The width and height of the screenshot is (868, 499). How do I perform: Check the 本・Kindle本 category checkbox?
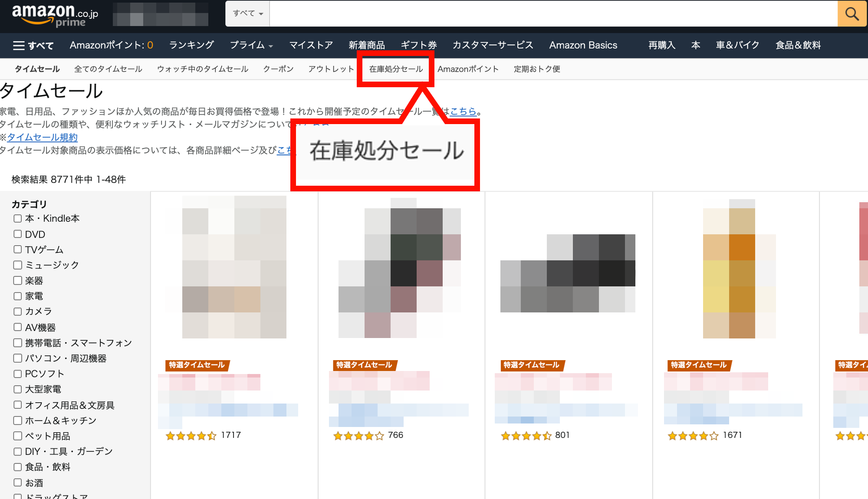(17, 218)
